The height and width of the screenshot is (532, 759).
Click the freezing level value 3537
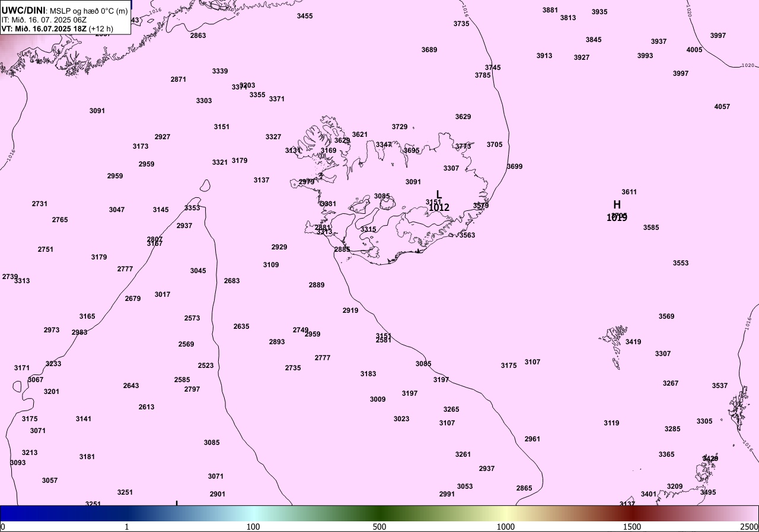720,386
